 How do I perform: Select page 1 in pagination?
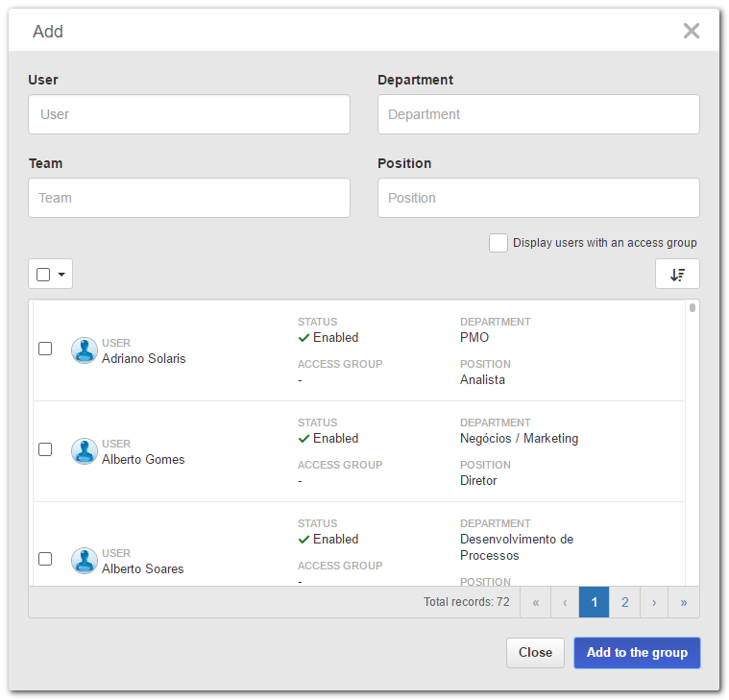tap(594, 602)
